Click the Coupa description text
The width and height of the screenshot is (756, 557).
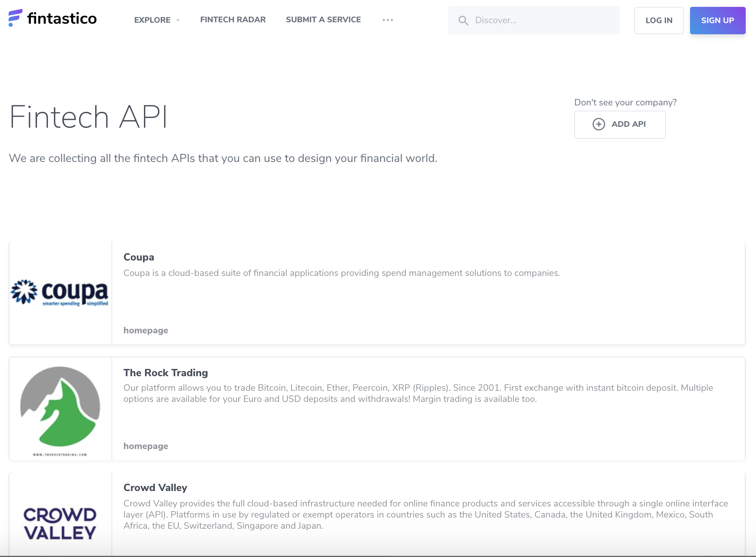tap(342, 273)
